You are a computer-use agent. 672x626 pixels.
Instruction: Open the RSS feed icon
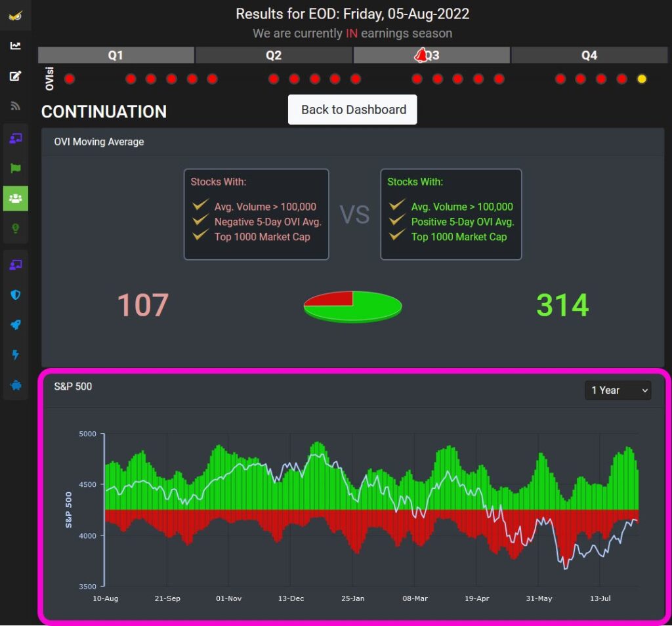(x=15, y=106)
